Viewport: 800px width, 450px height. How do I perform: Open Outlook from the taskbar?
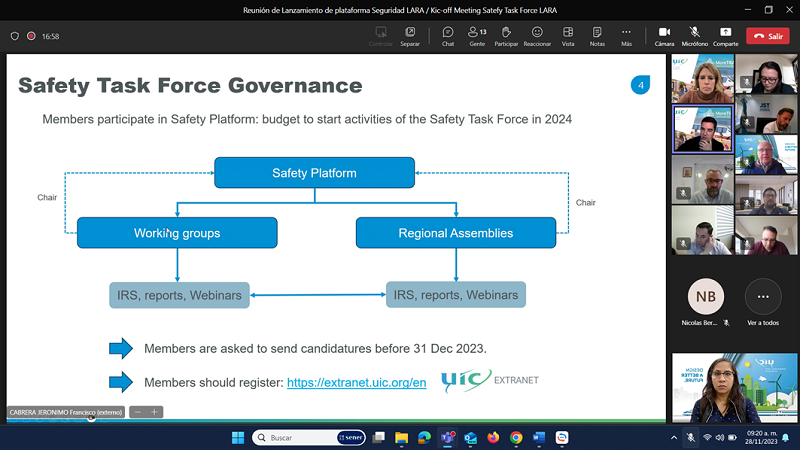click(x=470, y=438)
